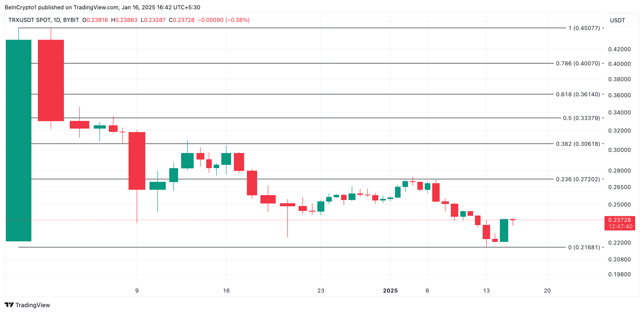644x313 pixels.
Task: Click the large red second candlestick
Action: pos(51,80)
